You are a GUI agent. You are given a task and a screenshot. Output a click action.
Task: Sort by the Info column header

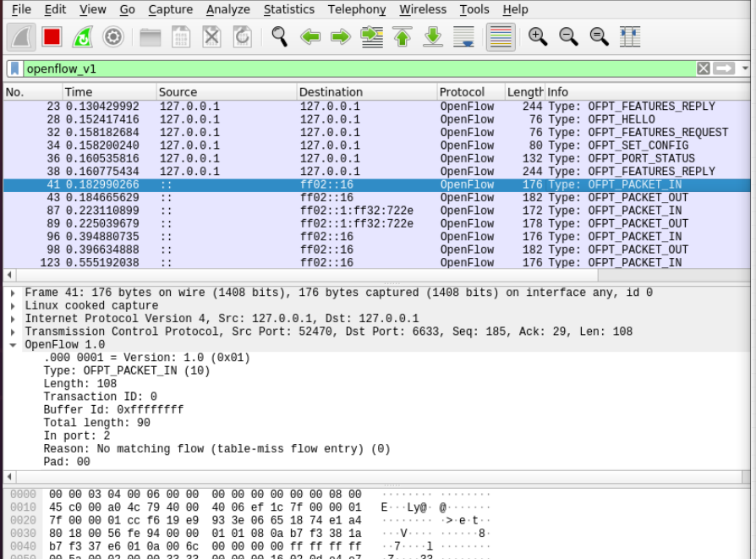[x=648, y=91]
